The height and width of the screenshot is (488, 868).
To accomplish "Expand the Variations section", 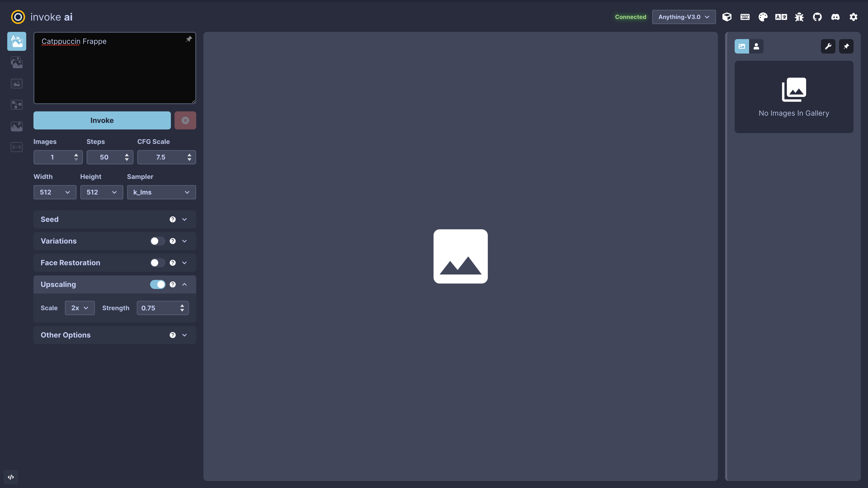I will (x=184, y=241).
